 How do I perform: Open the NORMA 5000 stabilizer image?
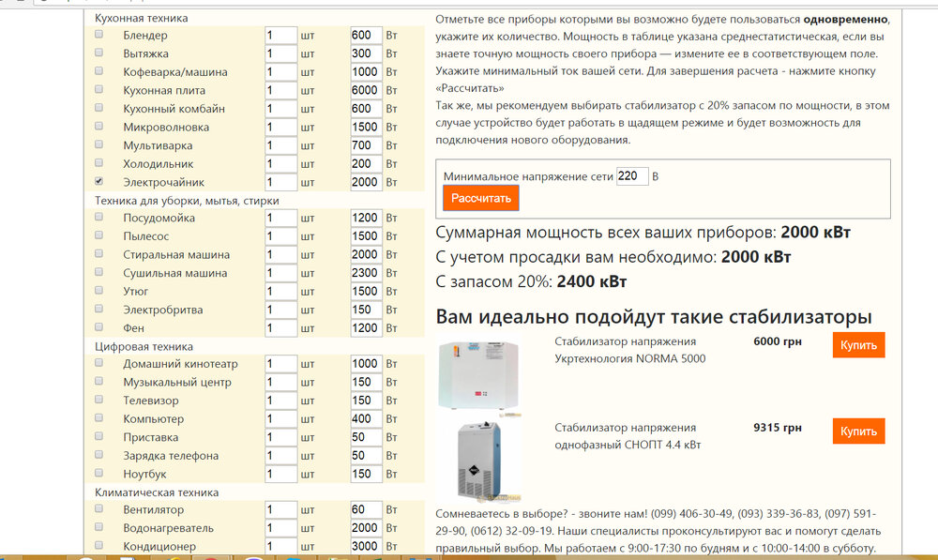click(479, 373)
